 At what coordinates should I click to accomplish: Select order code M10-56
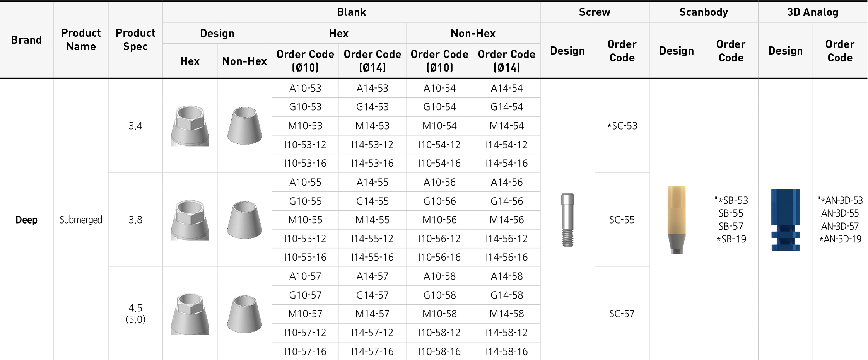click(x=439, y=220)
